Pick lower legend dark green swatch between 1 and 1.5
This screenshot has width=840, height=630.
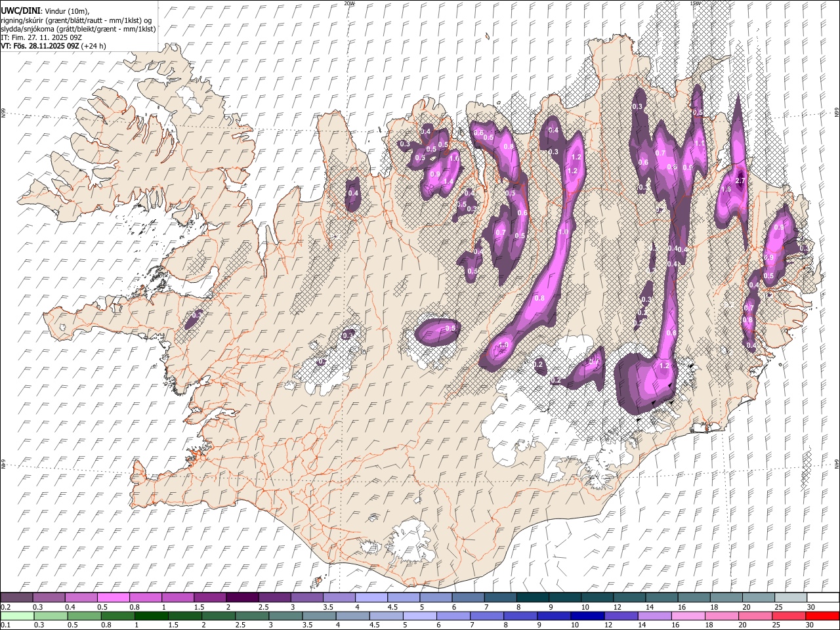pos(152,616)
